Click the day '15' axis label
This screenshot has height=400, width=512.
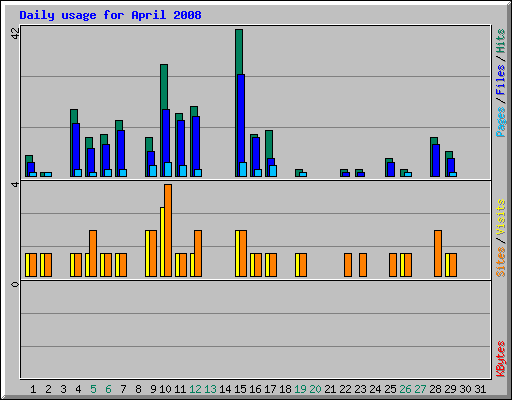[240, 389]
